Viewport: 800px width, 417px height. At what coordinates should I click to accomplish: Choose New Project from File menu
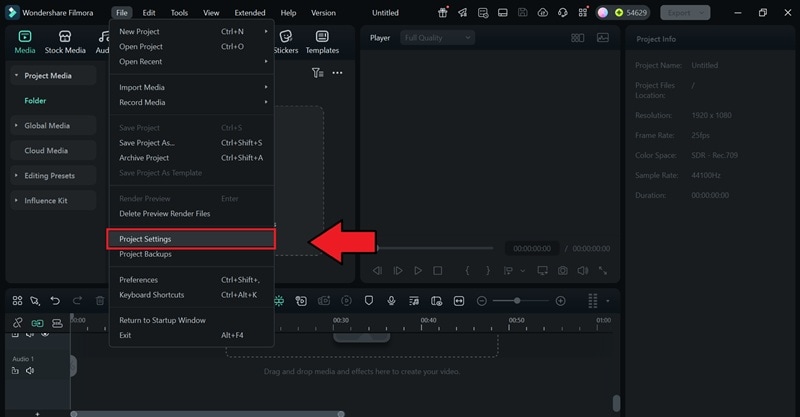192,32
